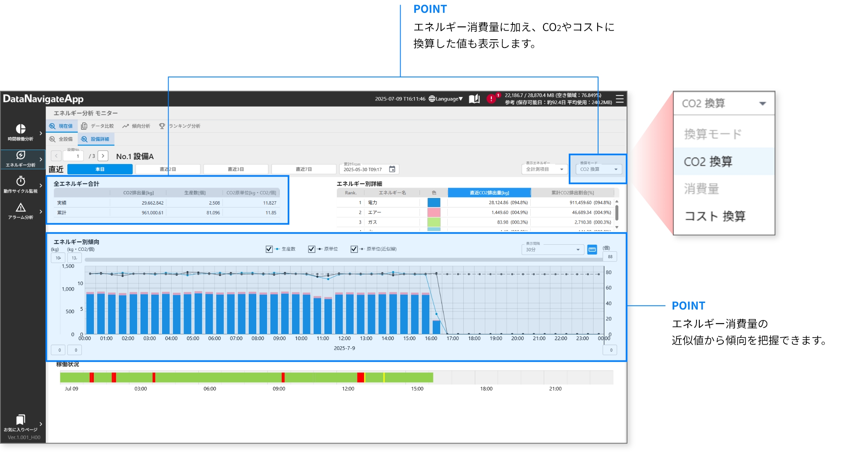Click the calendar icon beside 累計From
This screenshot has height=467, width=868.
point(392,169)
